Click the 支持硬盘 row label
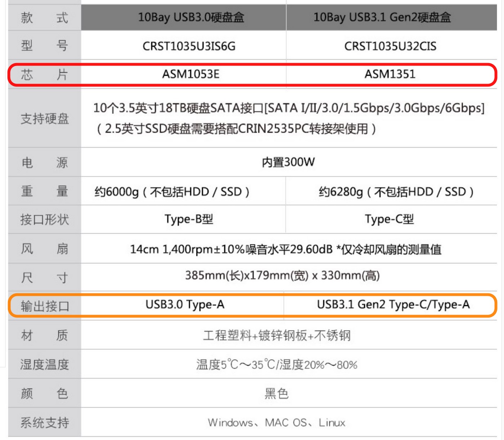Screen dimensions: 504x440 click(45, 119)
